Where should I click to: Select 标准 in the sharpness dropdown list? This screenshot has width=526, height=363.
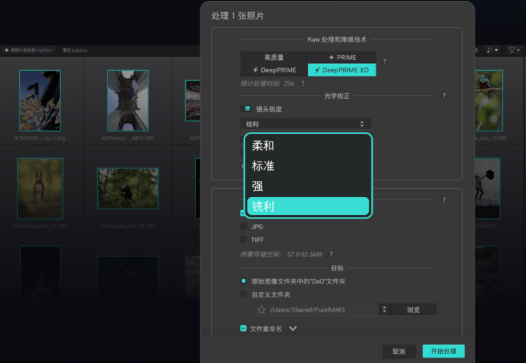coord(308,166)
